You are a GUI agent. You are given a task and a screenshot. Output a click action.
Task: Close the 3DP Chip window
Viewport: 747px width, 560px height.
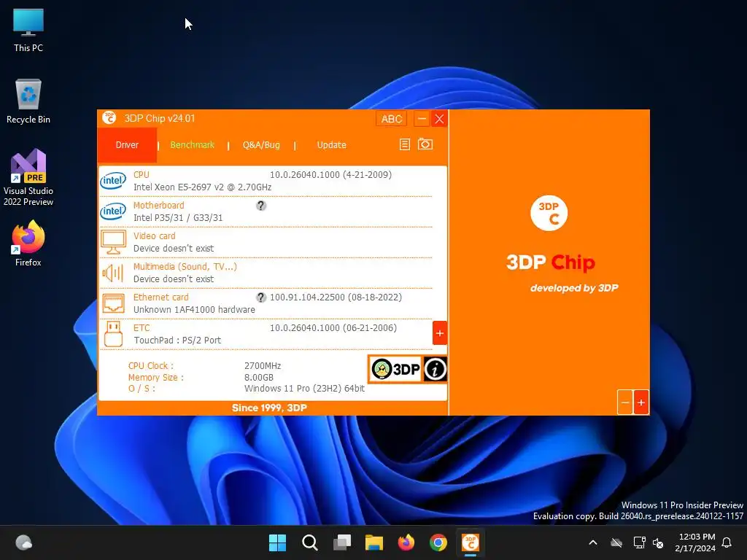(x=439, y=119)
